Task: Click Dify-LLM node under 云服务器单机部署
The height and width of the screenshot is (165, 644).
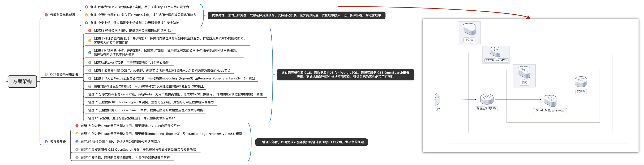Action: (139, 7)
